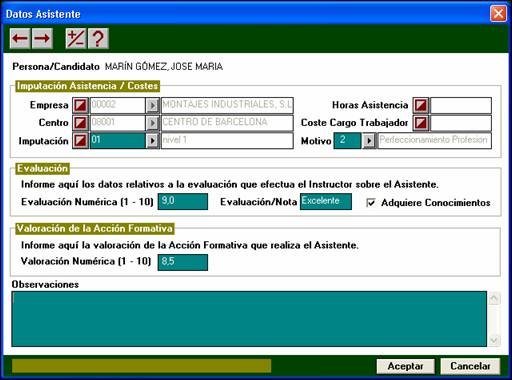The height and width of the screenshot is (380, 512).
Task: Go to next record with right arrow
Action: click(x=42, y=39)
